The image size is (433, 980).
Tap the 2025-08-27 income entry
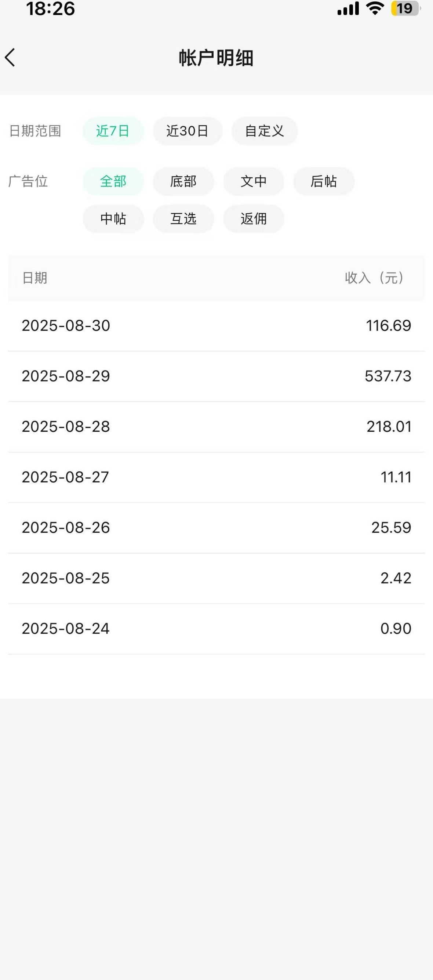(x=216, y=477)
